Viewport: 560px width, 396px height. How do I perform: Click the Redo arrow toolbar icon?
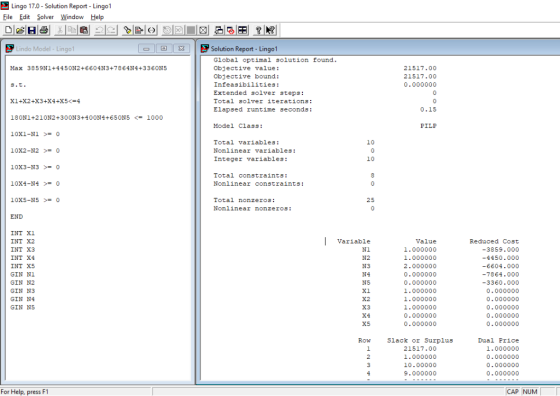click(x=112, y=30)
